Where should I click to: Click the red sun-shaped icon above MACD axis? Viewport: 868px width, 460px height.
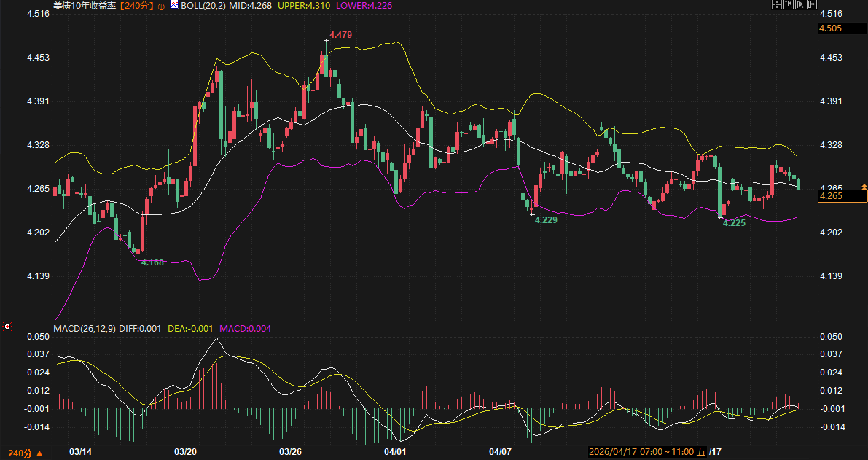pos(7,327)
